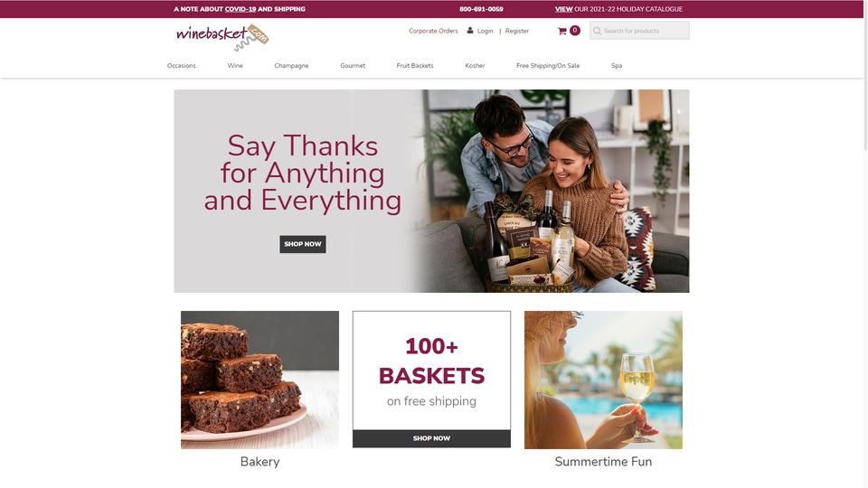This screenshot has height=488, width=868.
Task: Click the search magnifier icon
Action: point(597,31)
